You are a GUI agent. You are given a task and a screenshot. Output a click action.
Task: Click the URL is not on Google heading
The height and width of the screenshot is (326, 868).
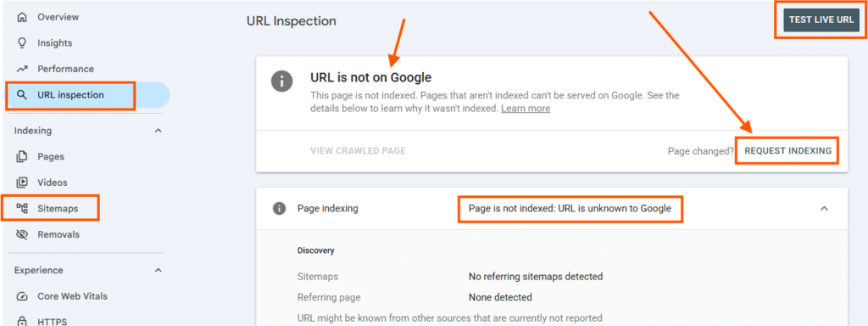tap(371, 77)
